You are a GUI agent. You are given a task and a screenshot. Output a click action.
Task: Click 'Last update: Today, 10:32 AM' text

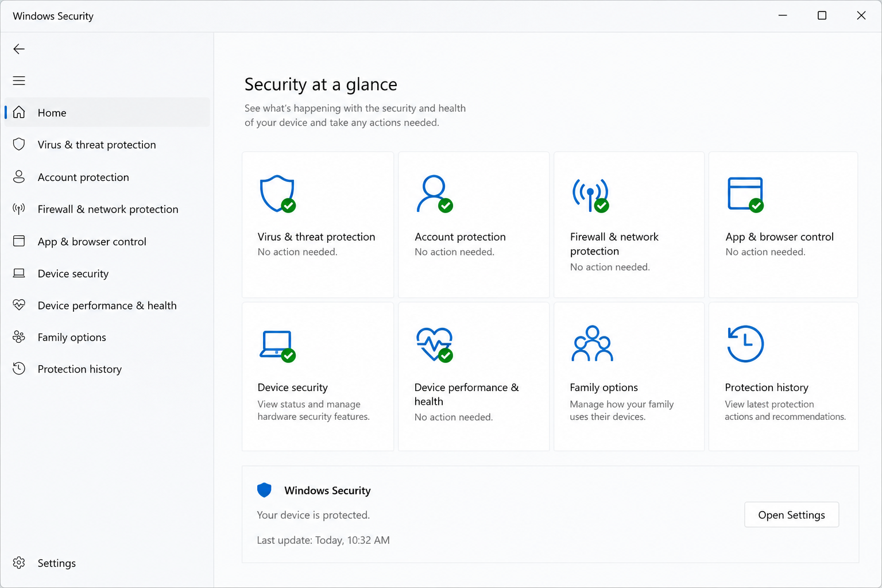[x=323, y=540]
